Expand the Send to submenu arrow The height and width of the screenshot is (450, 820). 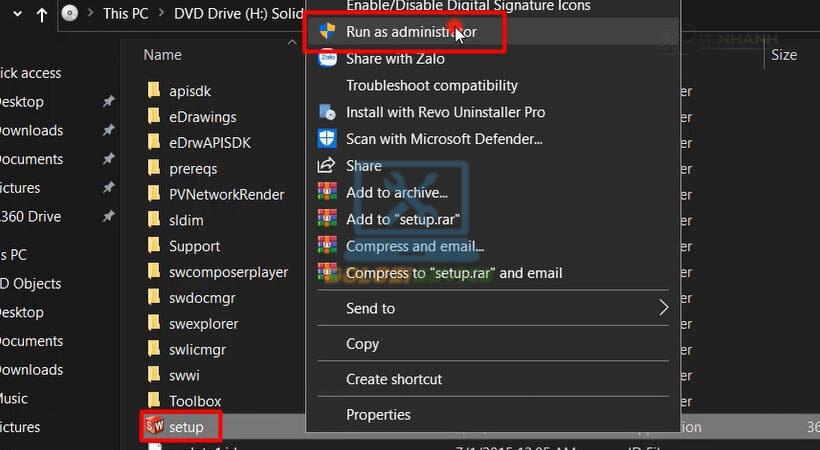662,308
